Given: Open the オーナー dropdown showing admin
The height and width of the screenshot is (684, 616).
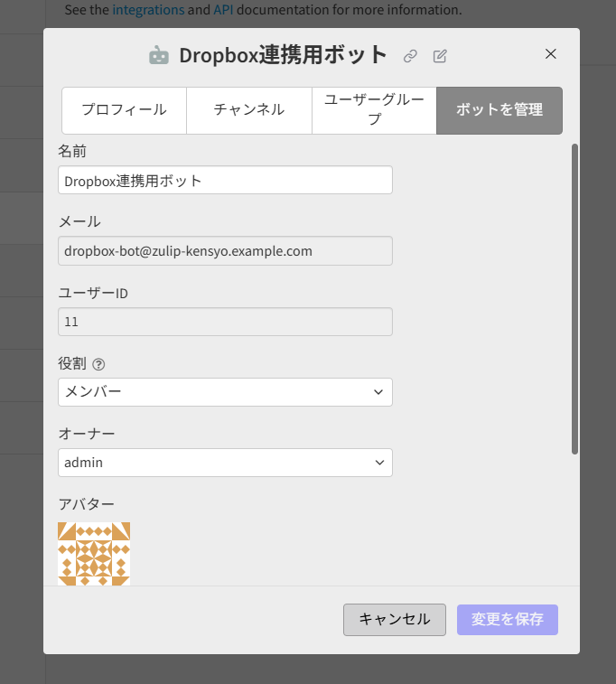Looking at the screenshot, I should tap(225, 463).
